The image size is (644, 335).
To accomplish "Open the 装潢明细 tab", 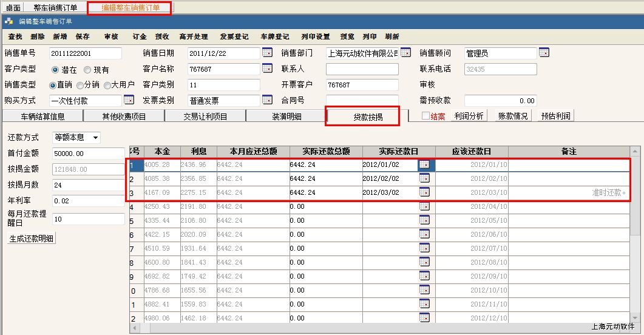I will 286,117.
